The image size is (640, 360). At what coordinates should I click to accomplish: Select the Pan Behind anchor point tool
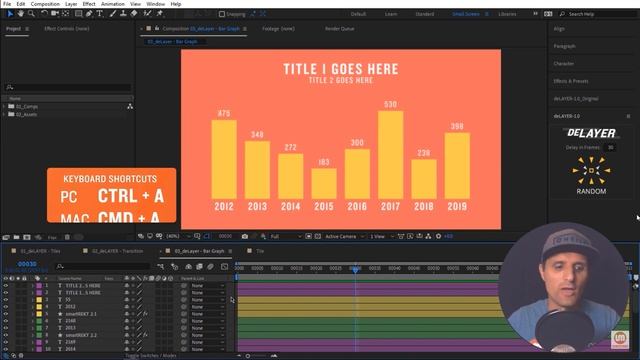click(x=65, y=14)
